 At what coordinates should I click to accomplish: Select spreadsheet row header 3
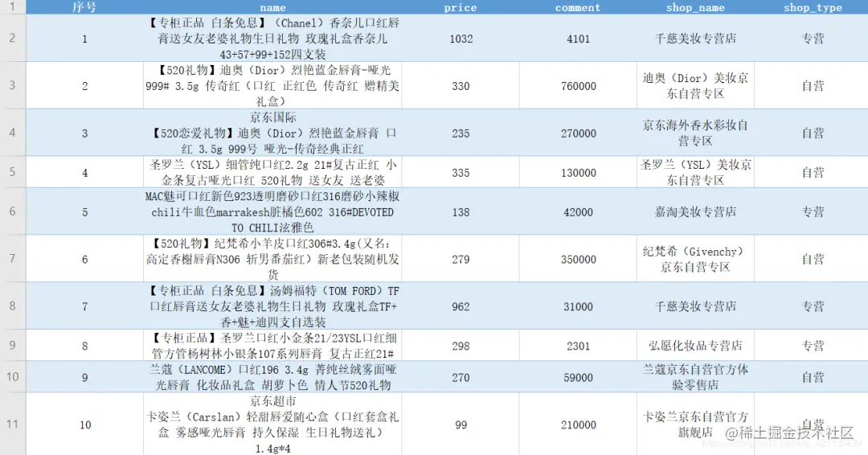pos(13,85)
